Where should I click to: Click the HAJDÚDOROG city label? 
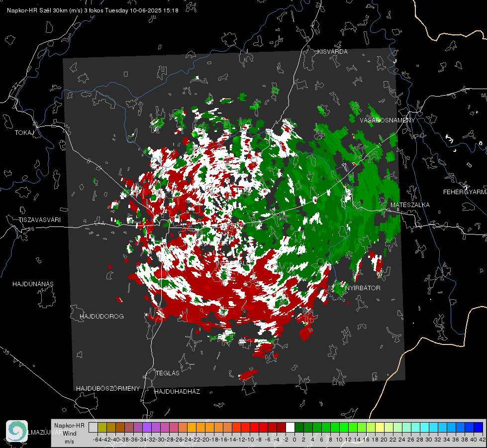coord(101,317)
